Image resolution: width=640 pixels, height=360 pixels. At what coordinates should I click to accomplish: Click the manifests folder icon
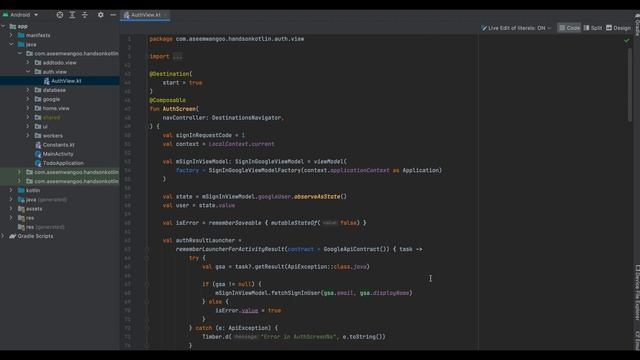pos(21,36)
